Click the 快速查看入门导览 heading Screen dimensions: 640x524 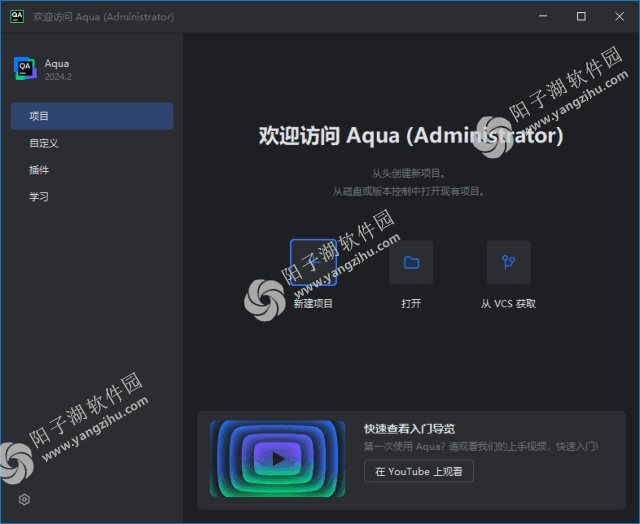[409, 429]
